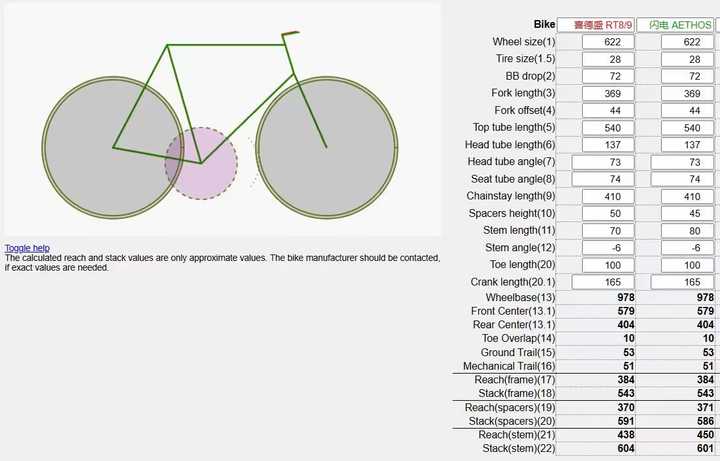
Task: Click Stem length field showing 80
Action: tap(686, 231)
